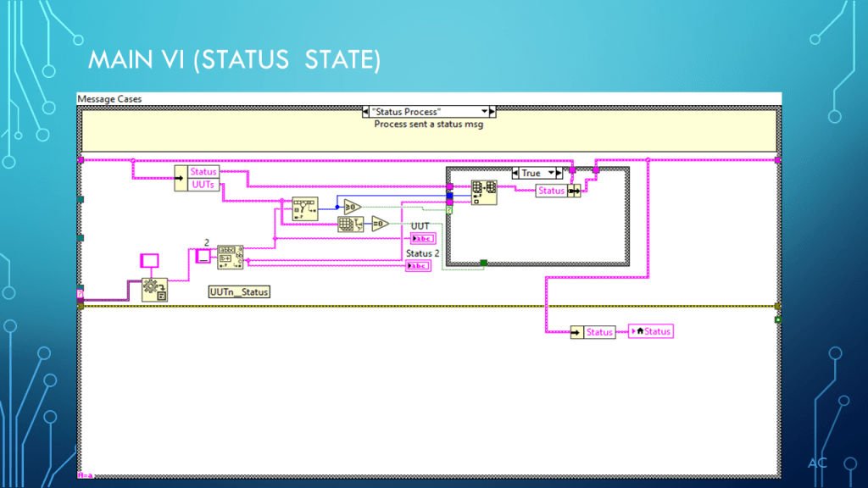The image size is (868, 488).
Task: Click the Status local variable with house icon
Action: coord(650,331)
